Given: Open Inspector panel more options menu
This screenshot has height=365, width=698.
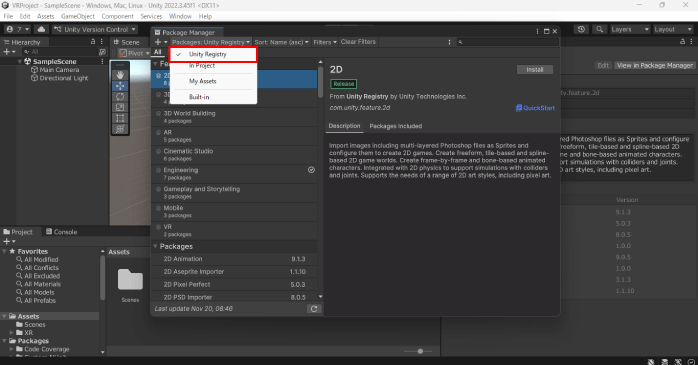Looking at the screenshot, I should point(691,41).
